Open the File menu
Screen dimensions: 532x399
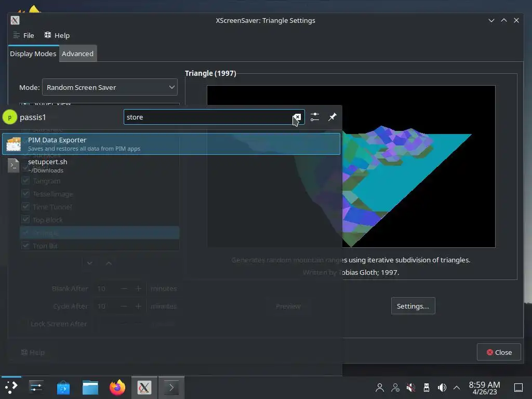24,35
